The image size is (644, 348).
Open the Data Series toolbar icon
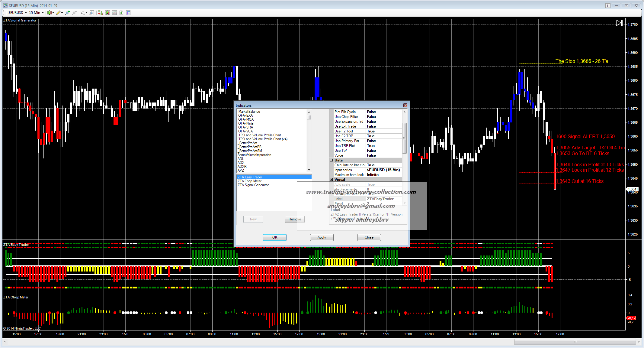[x=107, y=13]
